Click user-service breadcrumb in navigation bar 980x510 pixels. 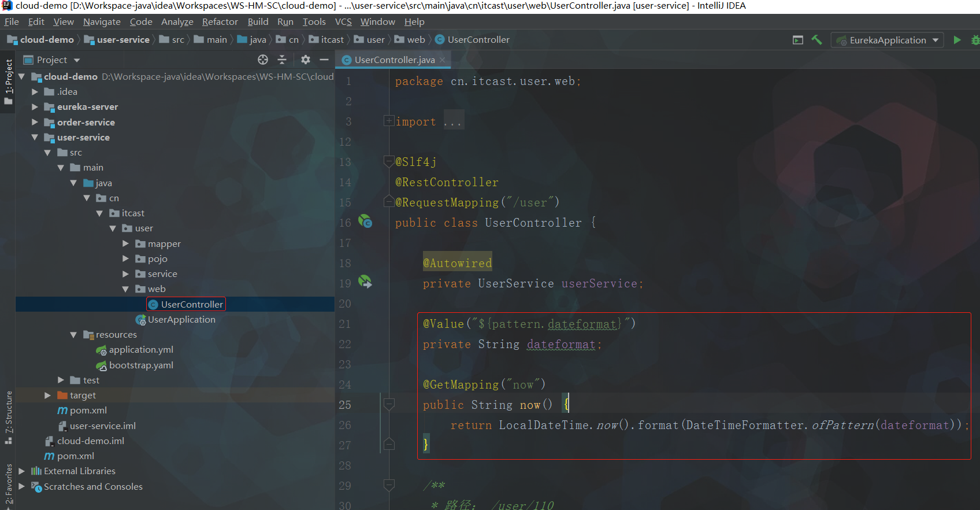pos(117,39)
